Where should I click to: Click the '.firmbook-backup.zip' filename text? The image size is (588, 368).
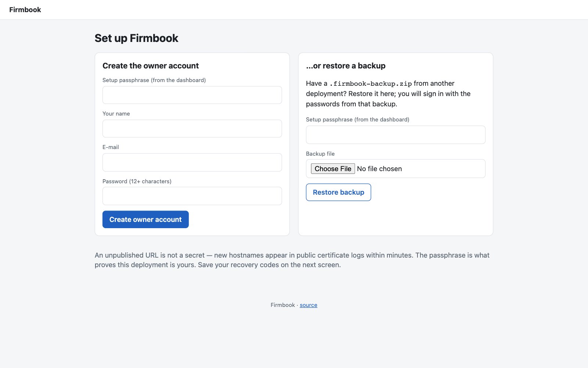click(371, 84)
